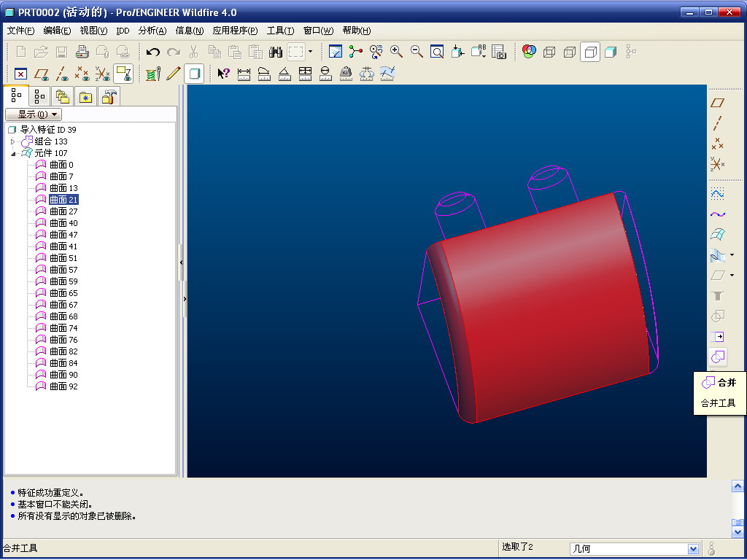Viewport: 747px width, 560px height.
Task: Switch to Hidden Line display mode
Action: (x=570, y=52)
